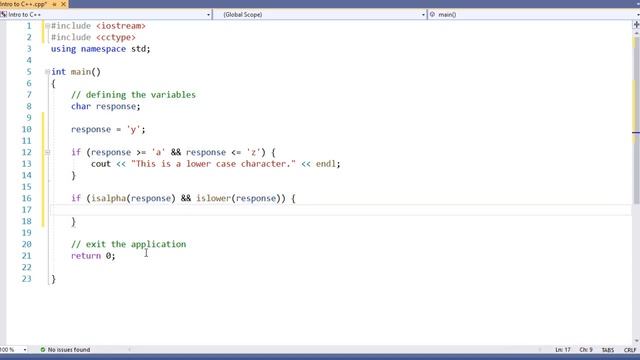Click the split editor icon at top right
Image resolution: width=640 pixels, height=360 pixels.
(636, 25)
